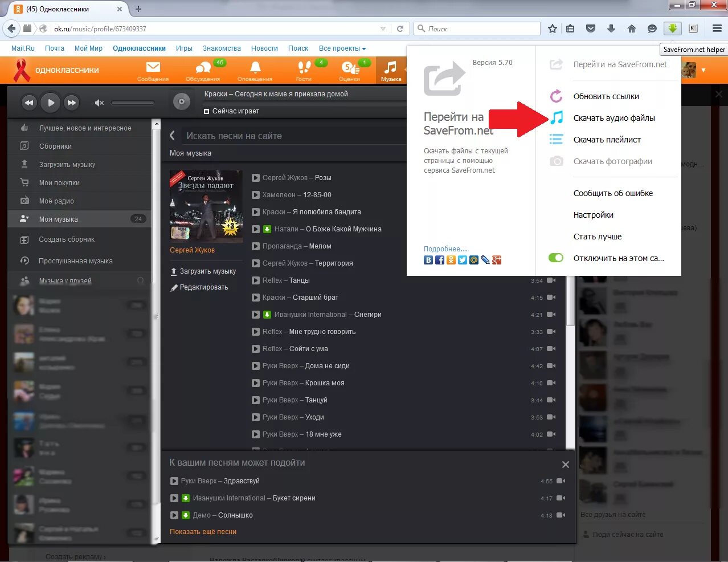Image resolution: width=728 pixels, height=562 pixels.
Task: Open the Firefox hamburger menu
Action: click(717, 28)
